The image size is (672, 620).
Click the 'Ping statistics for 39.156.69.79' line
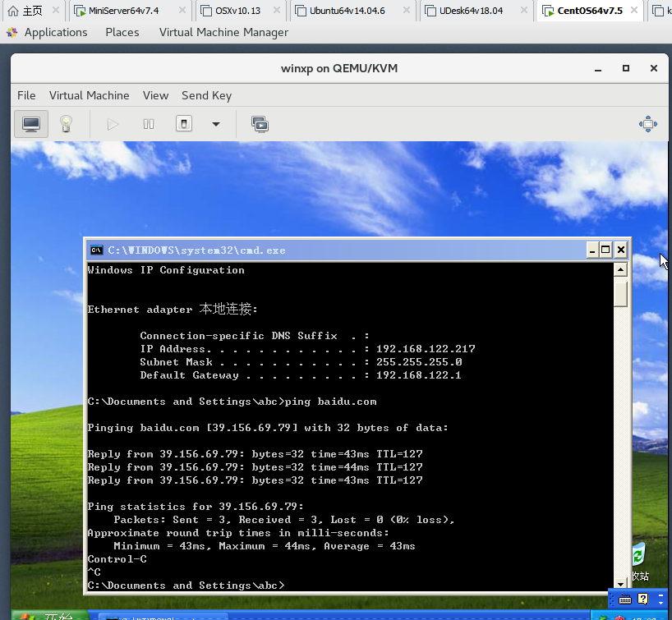coord(196,507)
